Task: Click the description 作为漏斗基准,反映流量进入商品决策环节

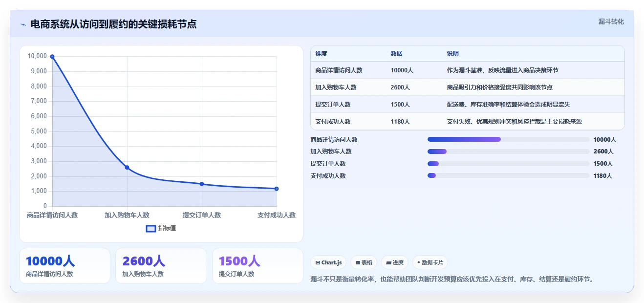Action: tap(502, 70)
